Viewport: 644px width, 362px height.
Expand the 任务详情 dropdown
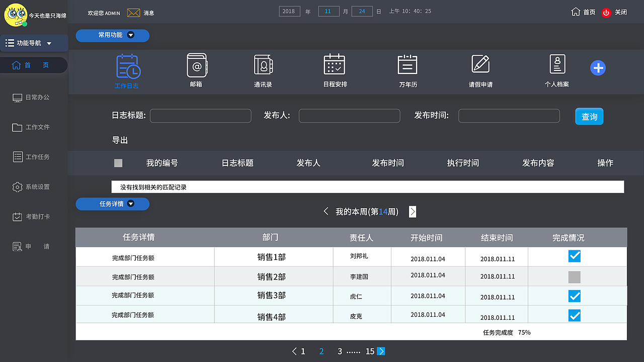(x=112, y=204)
